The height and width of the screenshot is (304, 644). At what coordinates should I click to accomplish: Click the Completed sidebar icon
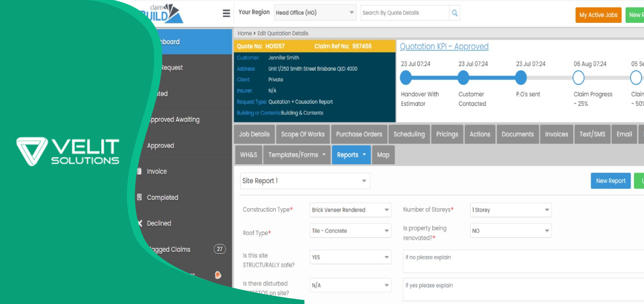pos(139,198)
